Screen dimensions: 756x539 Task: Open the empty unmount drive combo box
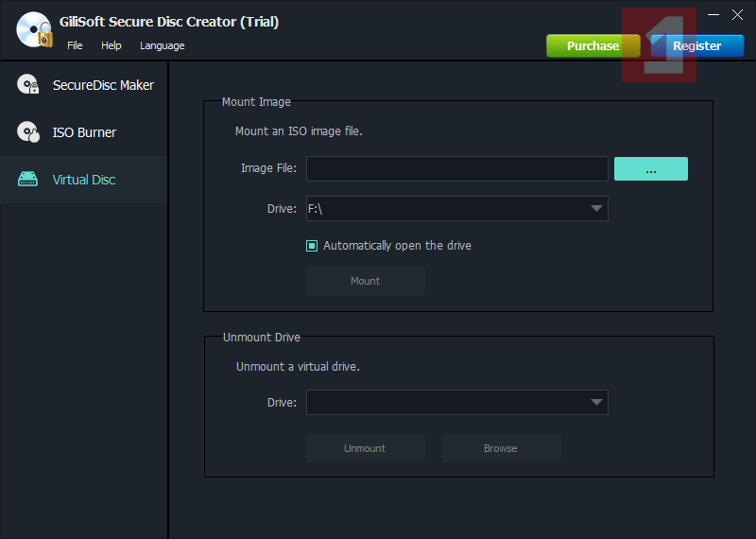pyautogui.click(x=457, y=403)
